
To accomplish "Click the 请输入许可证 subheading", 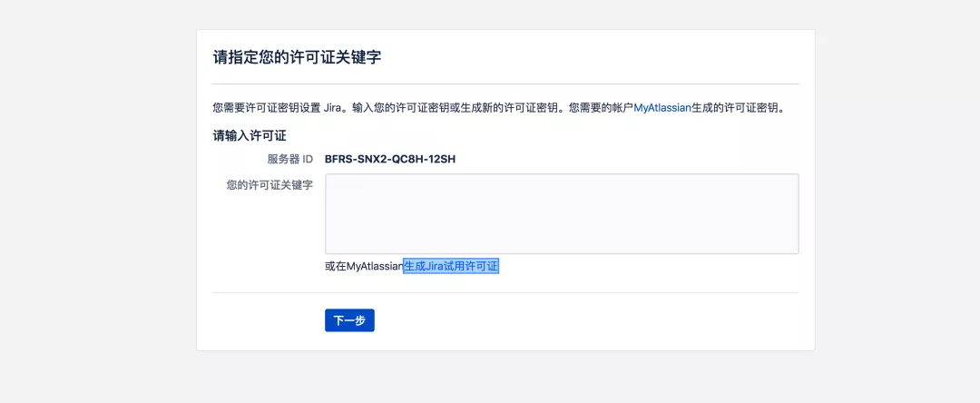I will coord(250,134).
